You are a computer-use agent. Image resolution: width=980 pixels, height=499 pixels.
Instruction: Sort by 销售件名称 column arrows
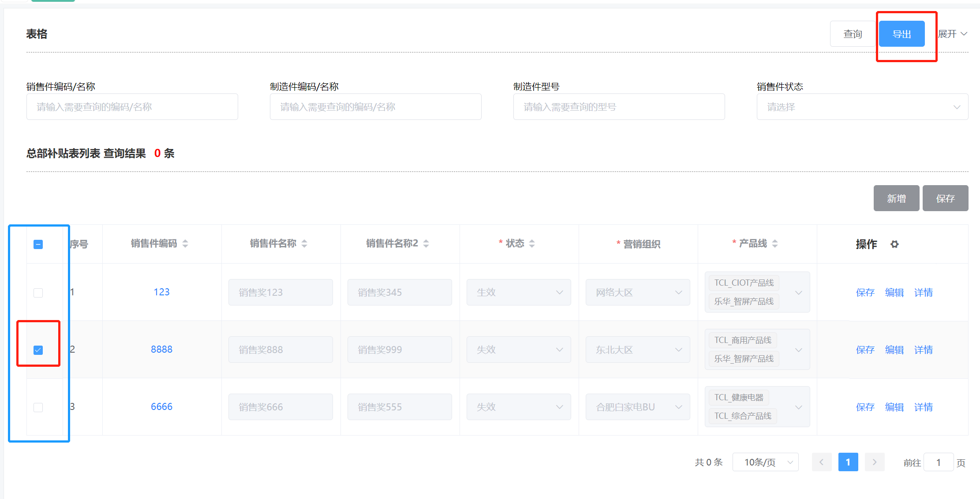click(x=304, y=243)
